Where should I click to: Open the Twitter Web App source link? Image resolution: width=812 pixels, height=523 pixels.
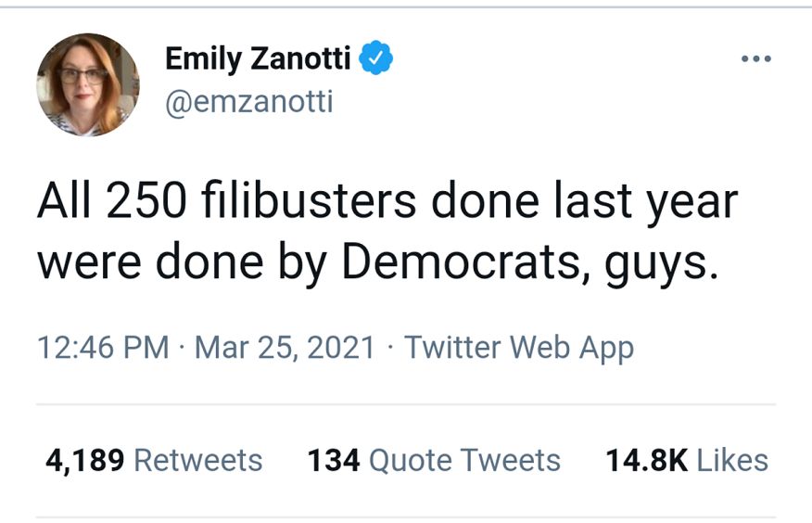519,348
